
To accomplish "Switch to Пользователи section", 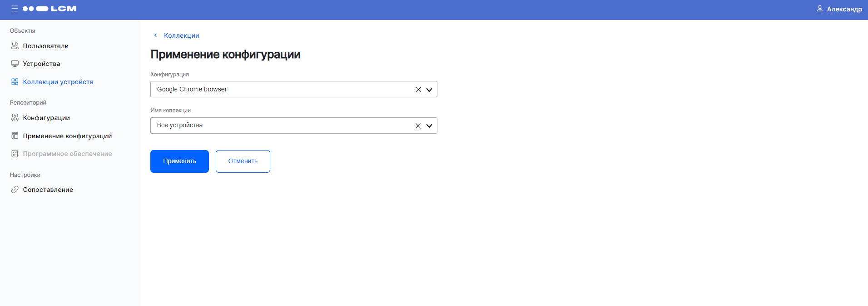I will [45, 45].
